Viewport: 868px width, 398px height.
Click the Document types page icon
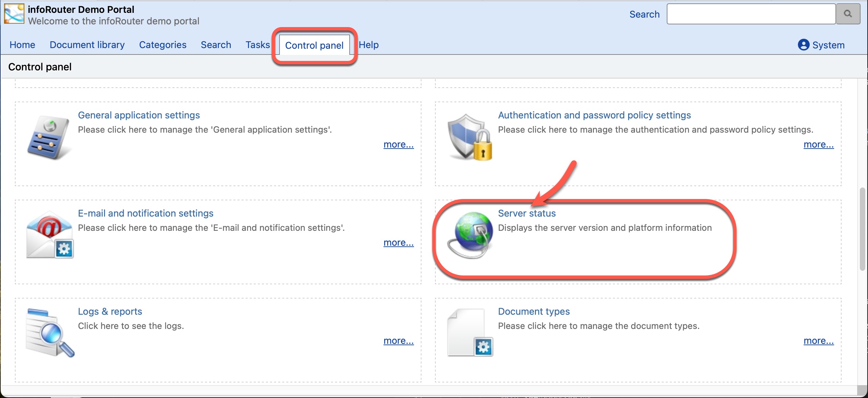coord(470,332)
